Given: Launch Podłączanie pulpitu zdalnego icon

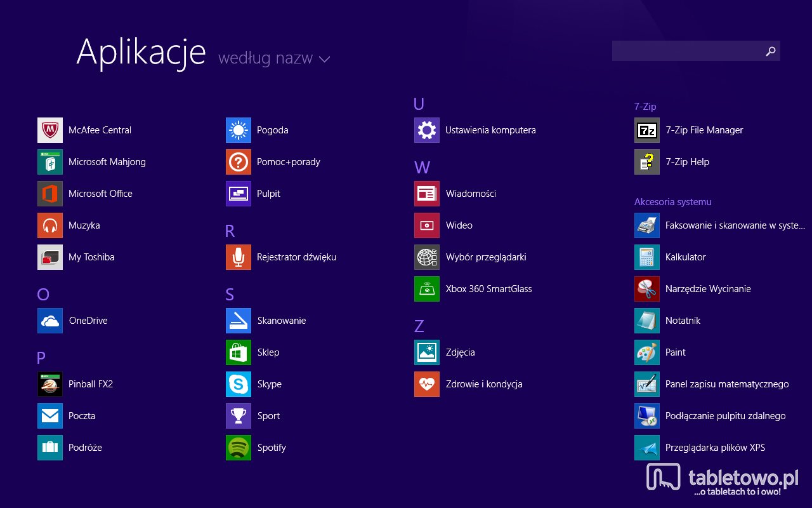Looking at the screenshot, I should click(x=647, y=416).
